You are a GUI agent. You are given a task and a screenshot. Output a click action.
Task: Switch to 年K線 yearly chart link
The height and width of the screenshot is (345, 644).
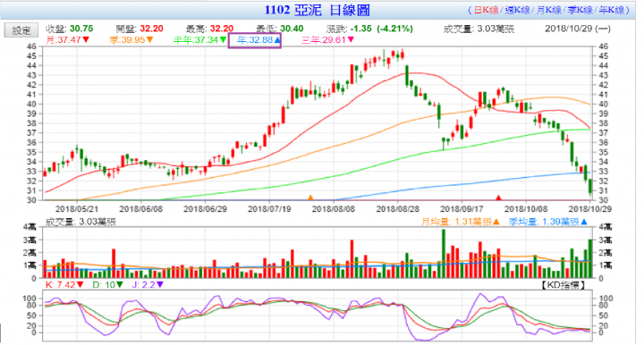[x=611, y=10]
